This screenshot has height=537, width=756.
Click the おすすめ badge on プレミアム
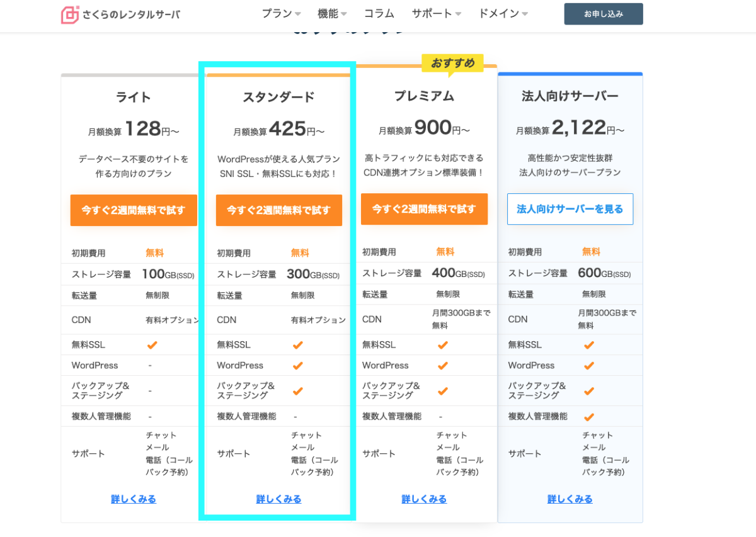[x=452, y=64]
